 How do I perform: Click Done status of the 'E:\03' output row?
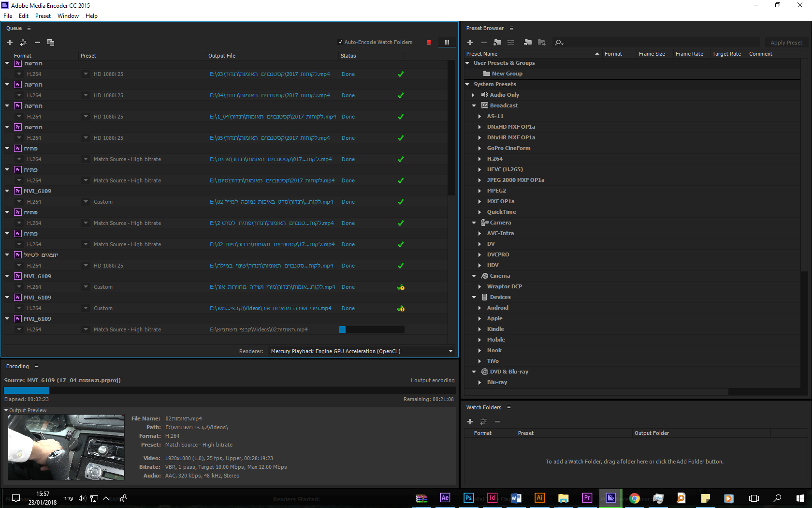pyautogui.click(x=348, y=74)
